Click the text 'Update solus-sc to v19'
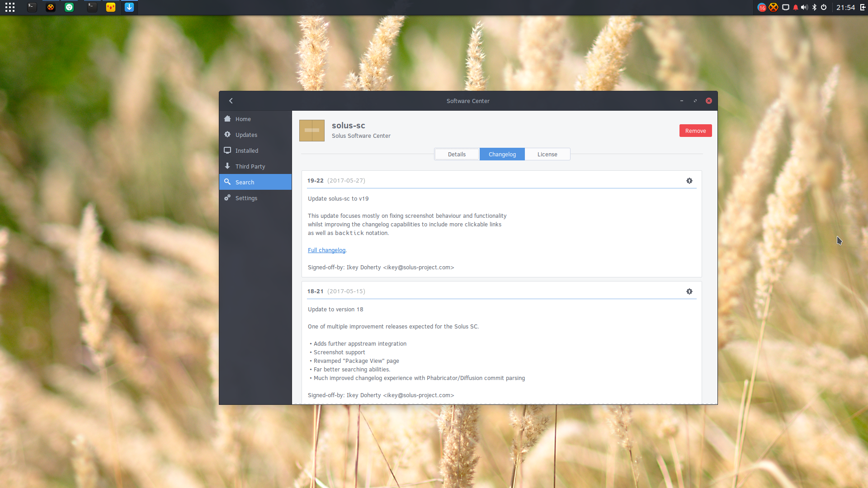The width and height of the screenshot is (868, 488). tap(338, 199)
